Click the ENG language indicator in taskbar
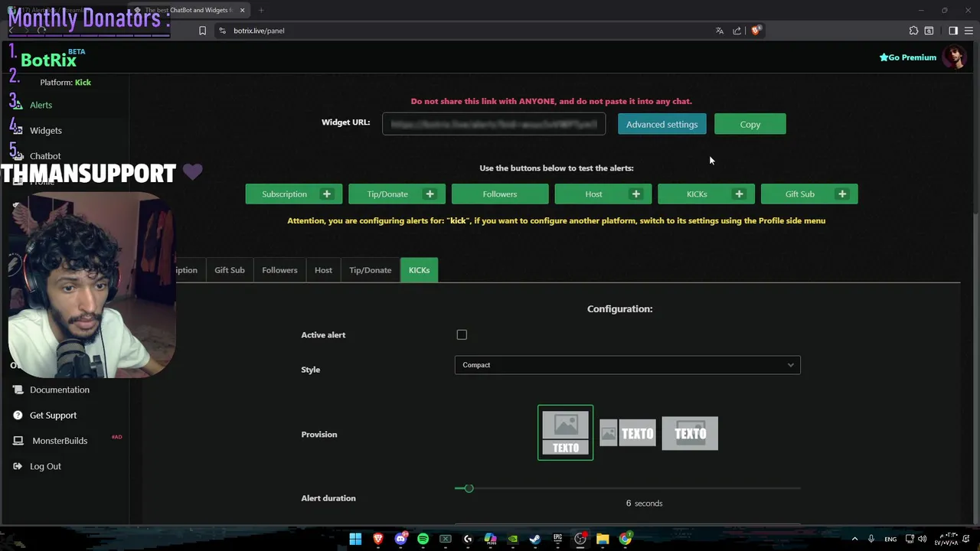This screenshot has width=980, height=551. [890, 540]
